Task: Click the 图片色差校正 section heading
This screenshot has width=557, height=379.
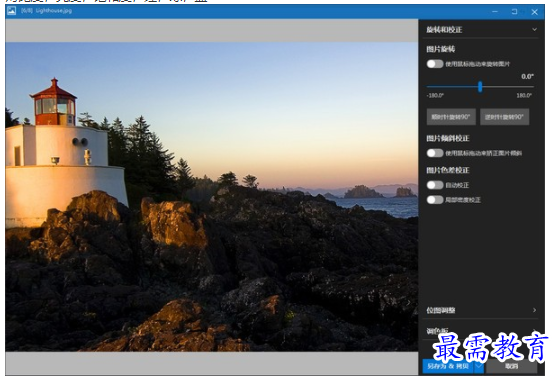Action: (x=448, y=170)
